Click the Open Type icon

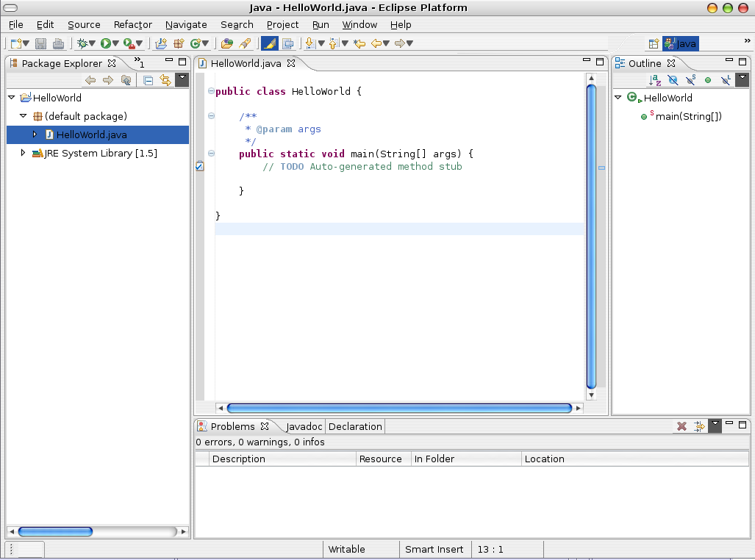(226, 43)
